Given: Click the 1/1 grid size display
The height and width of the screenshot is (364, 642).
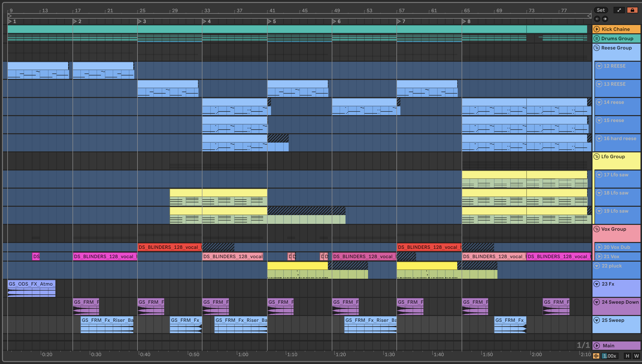Looking at the screenshot, I should point(583,345).
